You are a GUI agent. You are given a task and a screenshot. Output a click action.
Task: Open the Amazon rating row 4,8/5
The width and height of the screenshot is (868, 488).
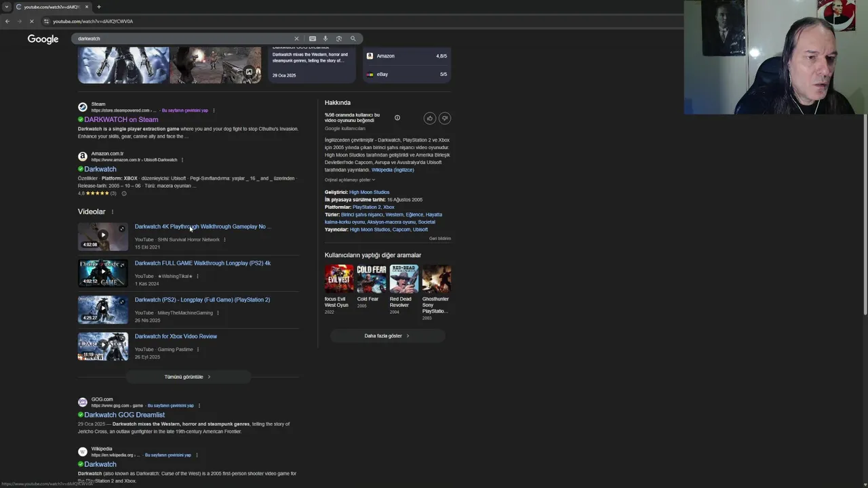click(x=407, y=56)
